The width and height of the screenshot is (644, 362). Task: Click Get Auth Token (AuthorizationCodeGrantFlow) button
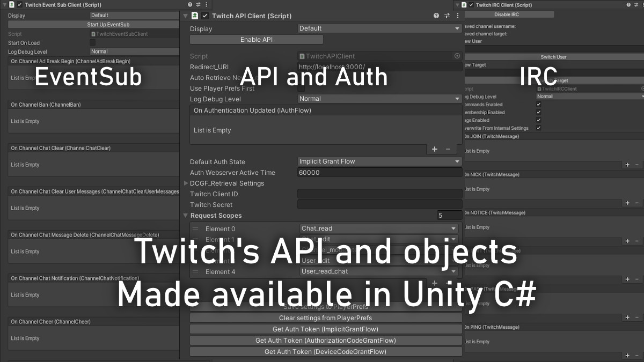pos(326,341)
